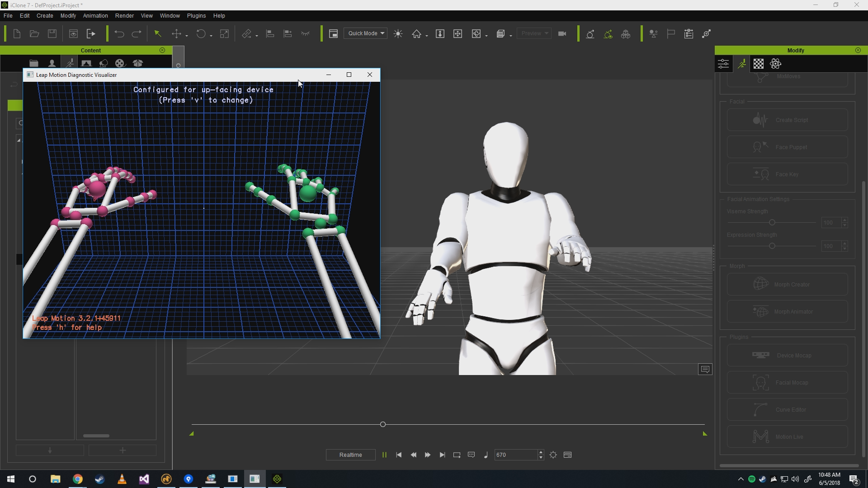Open the viewport comment box icon
Image resolution: width=868 pixels, height=488 pixels.
point(705,370)
